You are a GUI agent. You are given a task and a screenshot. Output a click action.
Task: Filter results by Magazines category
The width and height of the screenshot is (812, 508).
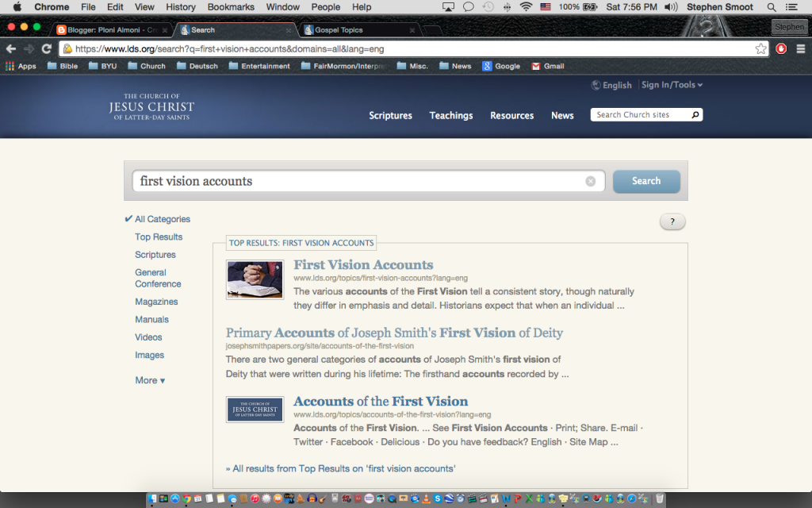(156, 302)
